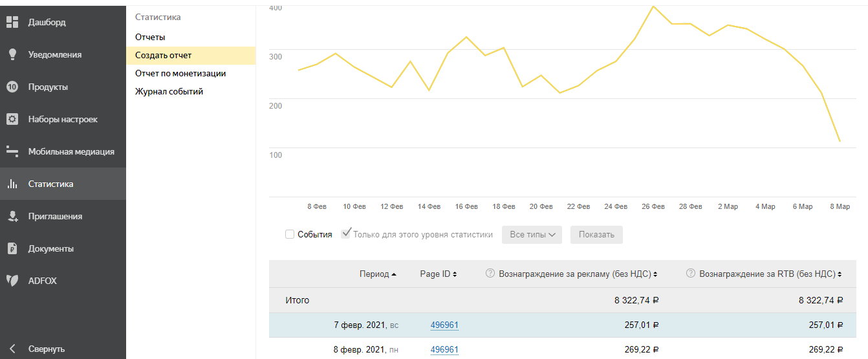868x359 pixels.
Task: Click the ADFOX leaf icon
Action: tap(12, 281)
